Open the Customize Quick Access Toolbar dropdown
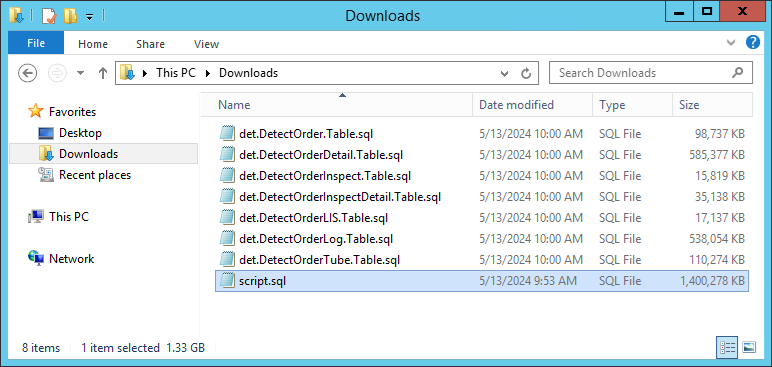 click(x=89, y=17)
